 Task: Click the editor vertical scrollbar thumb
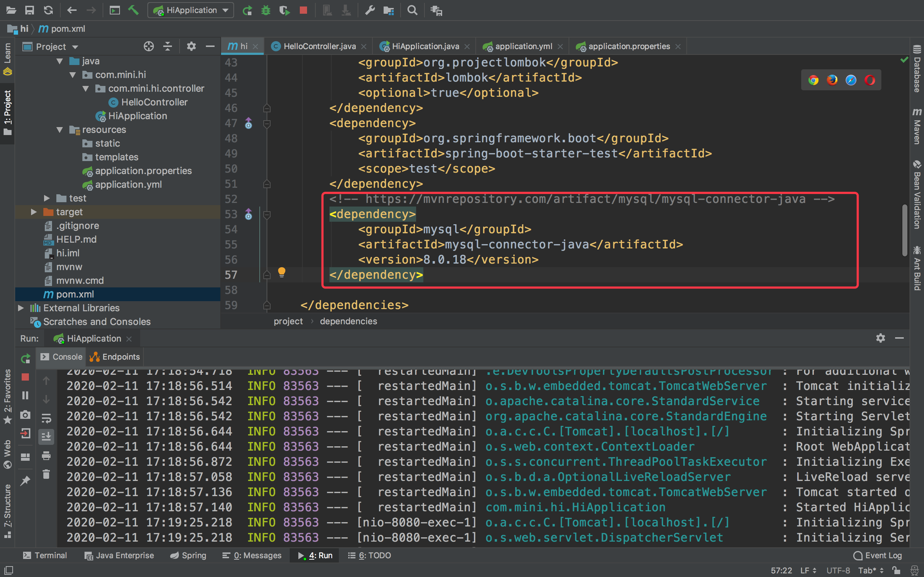904,231
